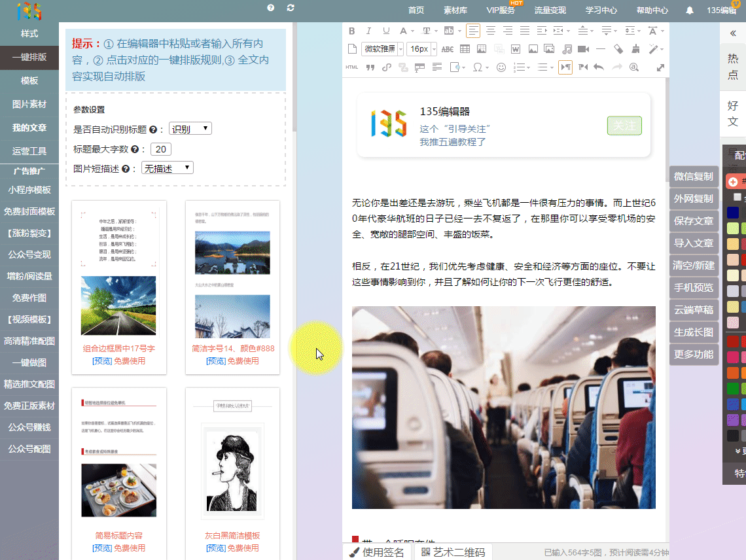Insert a table using the table icon
746x560 pixels.
[465, 49]
